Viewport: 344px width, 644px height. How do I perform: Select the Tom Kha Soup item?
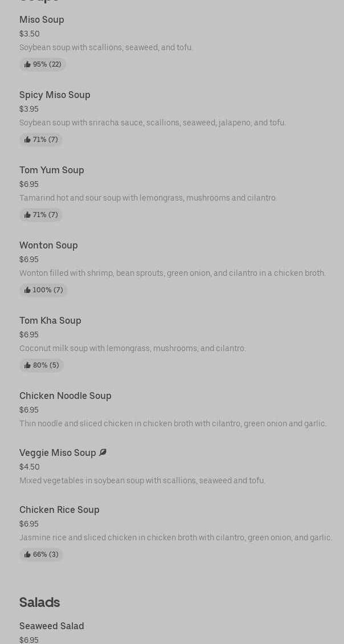[50, 321]
